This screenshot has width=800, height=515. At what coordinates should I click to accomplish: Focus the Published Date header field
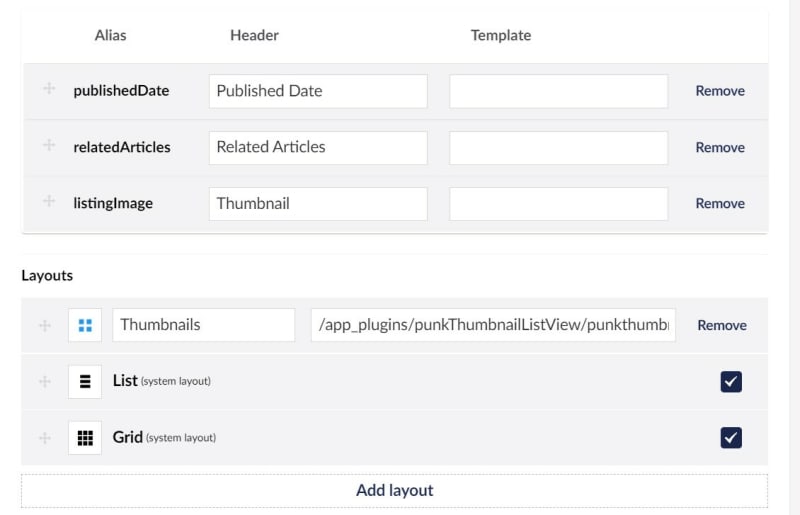[318, 91]
